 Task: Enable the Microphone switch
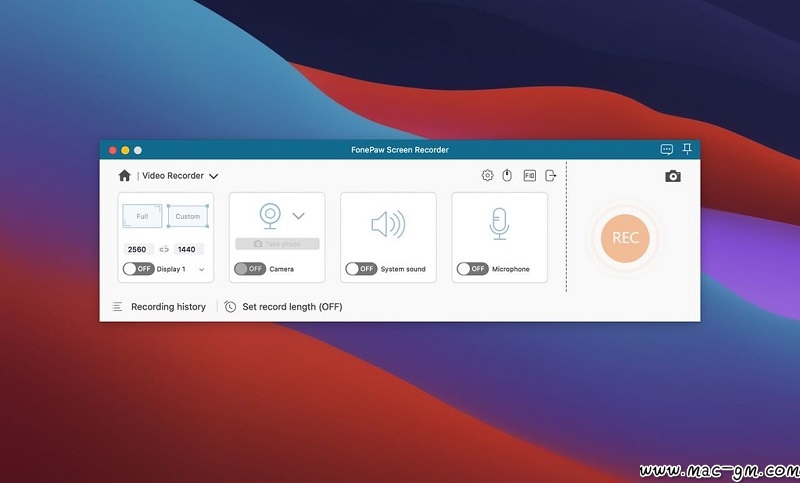[472, 269]
